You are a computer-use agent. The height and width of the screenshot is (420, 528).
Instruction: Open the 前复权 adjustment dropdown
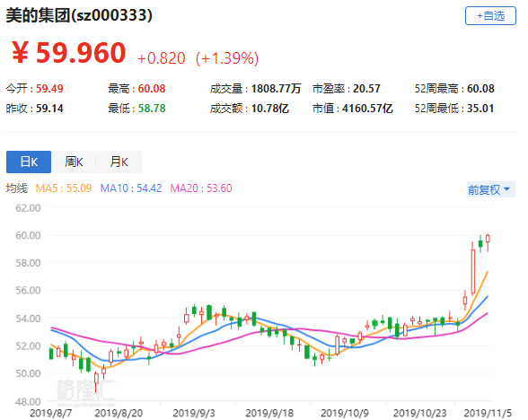point(490,190)
